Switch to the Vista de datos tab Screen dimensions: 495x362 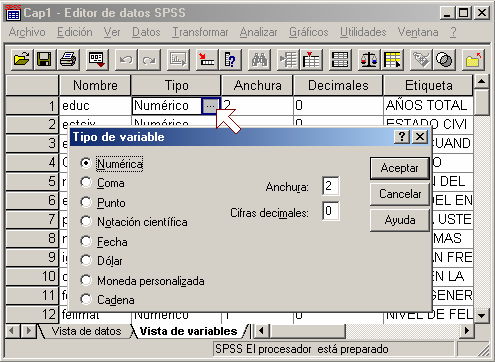pos(86,331)
